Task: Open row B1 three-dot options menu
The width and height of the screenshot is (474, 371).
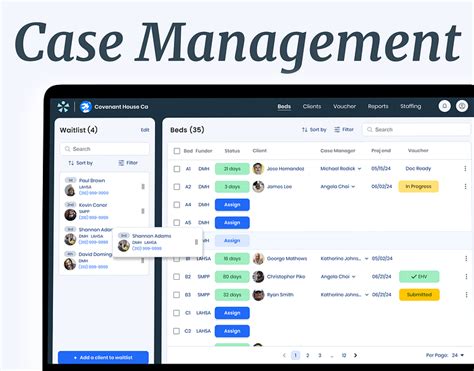Action: (x=466, y=258)
